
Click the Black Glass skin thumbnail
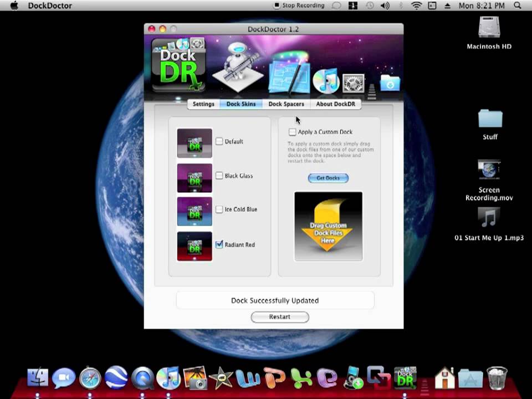coord(195,178)
